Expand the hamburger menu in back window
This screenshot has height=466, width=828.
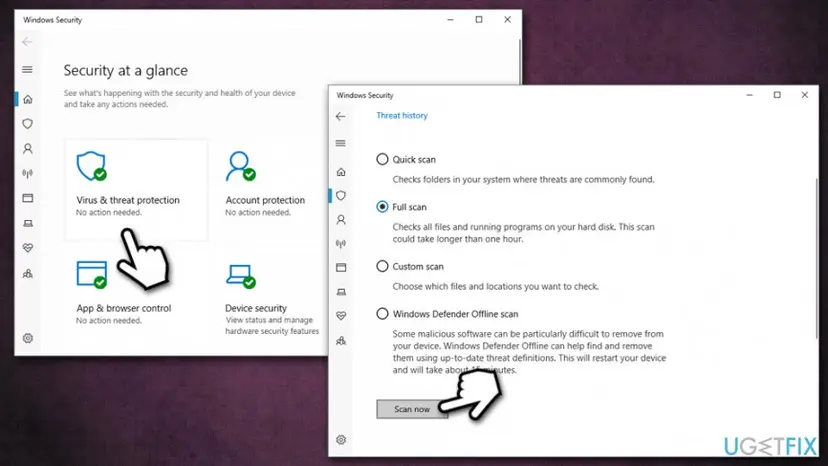(27, 70)
